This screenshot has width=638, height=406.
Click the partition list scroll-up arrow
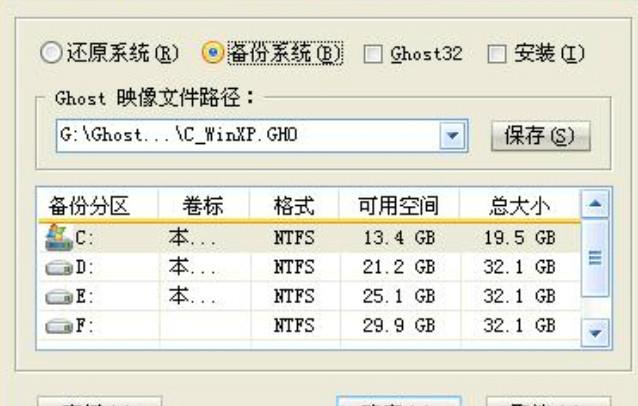click(595, 203)
